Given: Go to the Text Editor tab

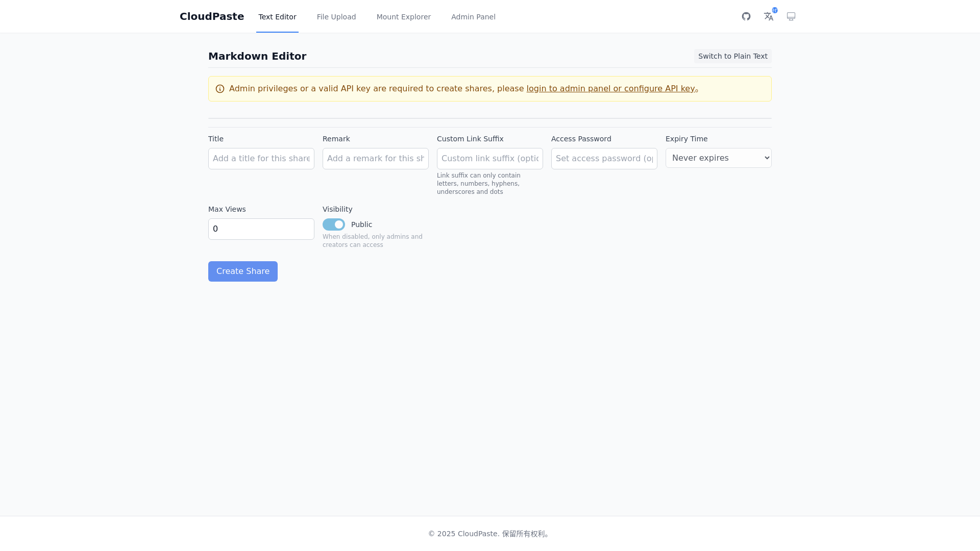Looking at the screenshot, I should click(x=277, y=17).
